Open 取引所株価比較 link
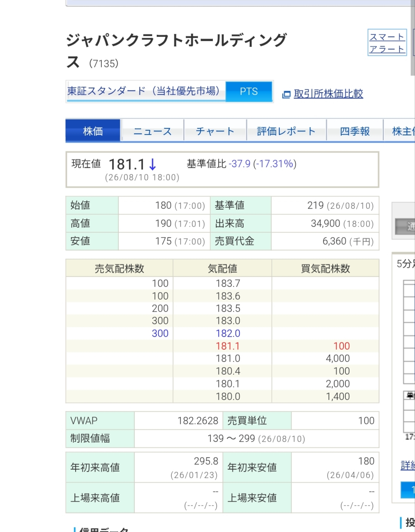This screenshot has height=532, width=415. pos(328,93)
